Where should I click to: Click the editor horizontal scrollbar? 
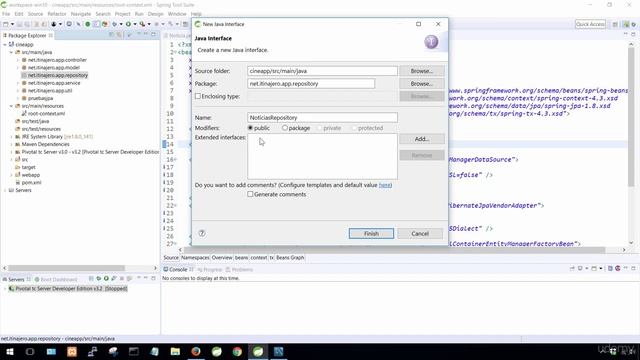point(394,250)
